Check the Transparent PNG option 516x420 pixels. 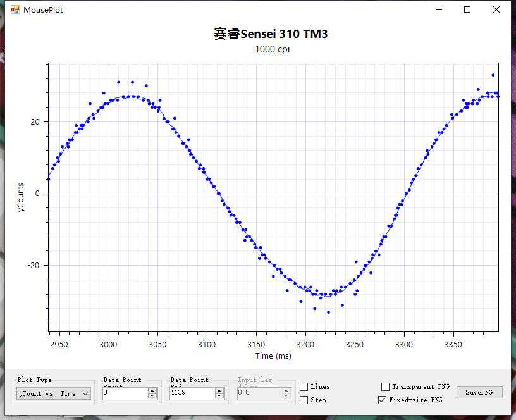point(386,386)
